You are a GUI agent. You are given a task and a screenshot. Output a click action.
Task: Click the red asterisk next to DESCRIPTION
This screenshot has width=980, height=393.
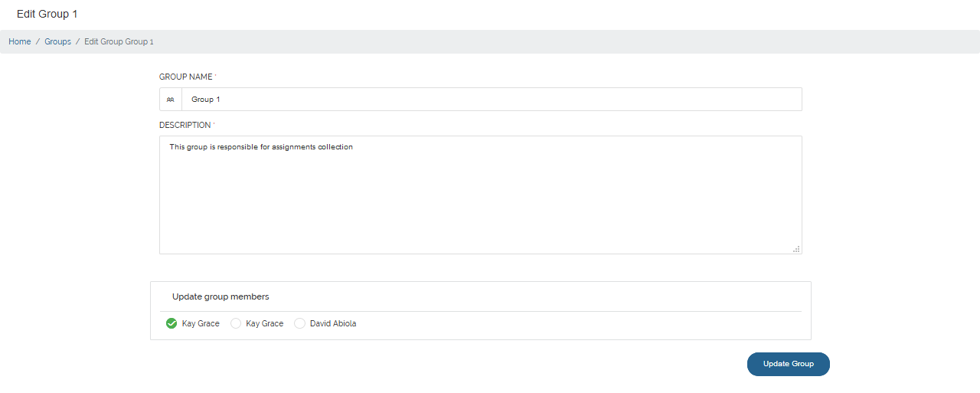click(214, 123)
